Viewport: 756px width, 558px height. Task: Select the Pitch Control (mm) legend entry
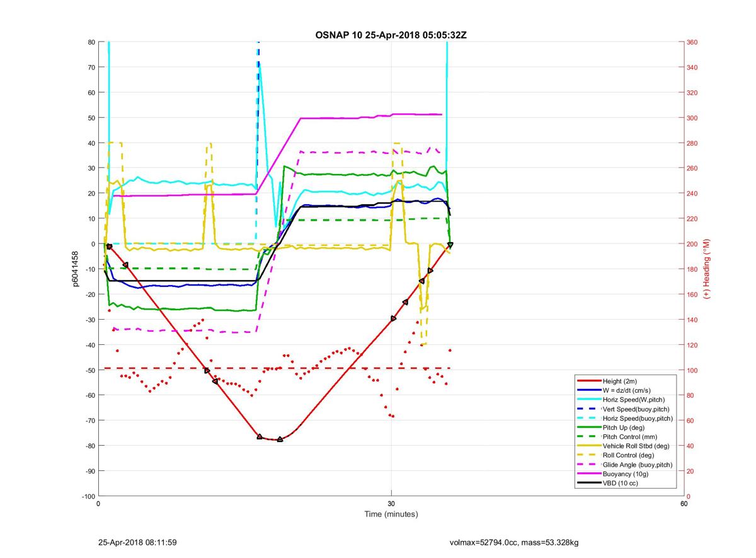(x=624, y=437)
